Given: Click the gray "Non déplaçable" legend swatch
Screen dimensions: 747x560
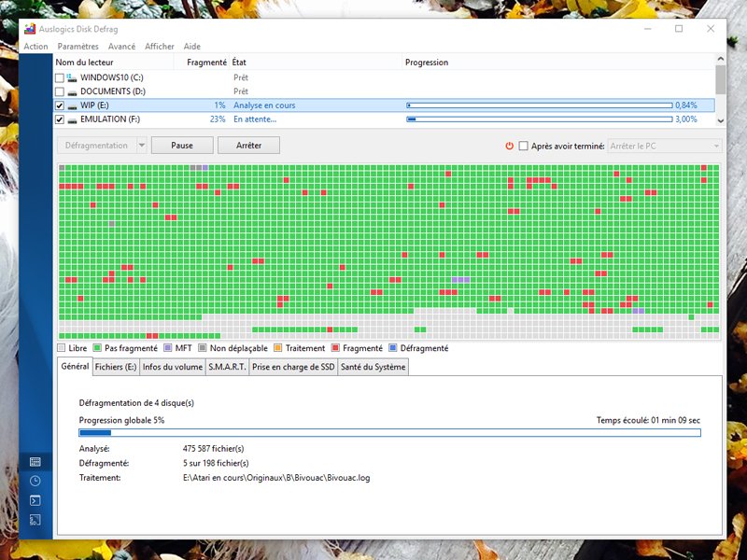Looking at the screenshot, I should [203, 348].
